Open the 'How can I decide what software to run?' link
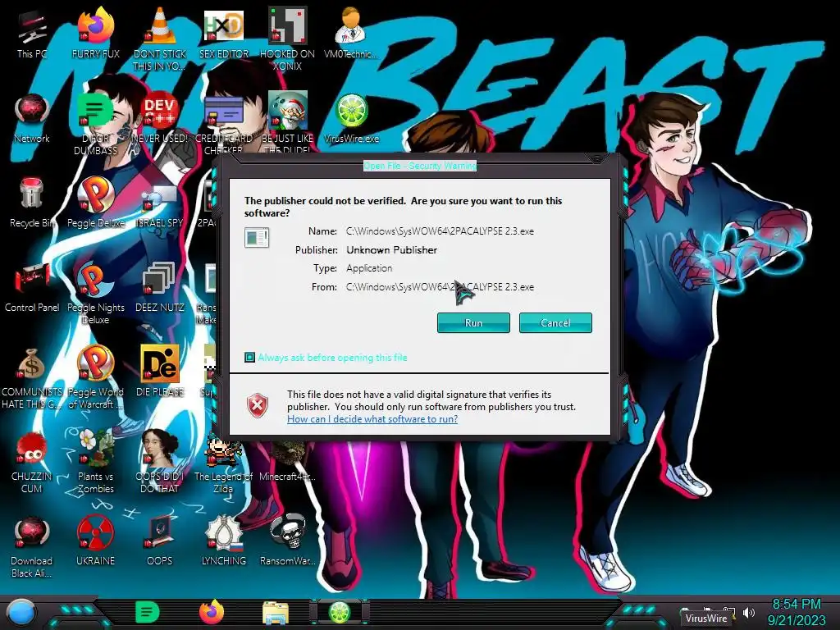The height and width of the screenshot is (630, 840). point(372,419)
